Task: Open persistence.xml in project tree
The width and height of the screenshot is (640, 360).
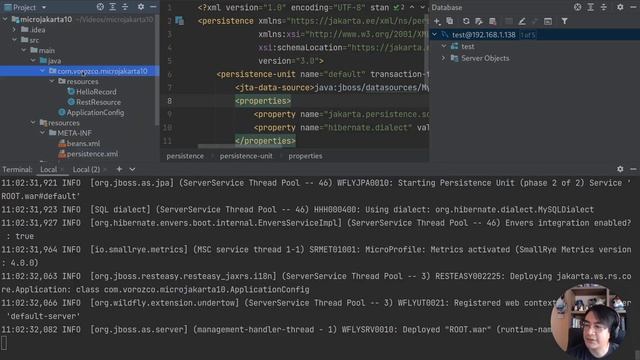Action: click(x=92, y=154)
